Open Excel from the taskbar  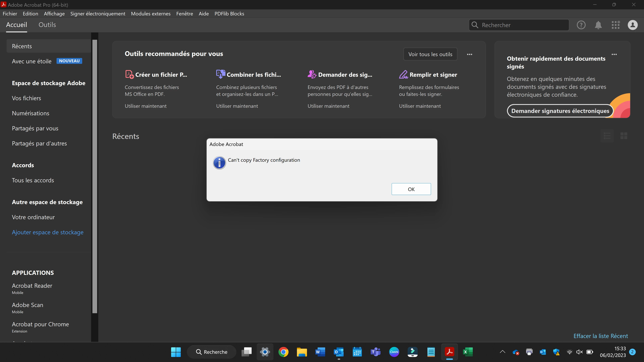pyautogui.click(x=468, y=352)
